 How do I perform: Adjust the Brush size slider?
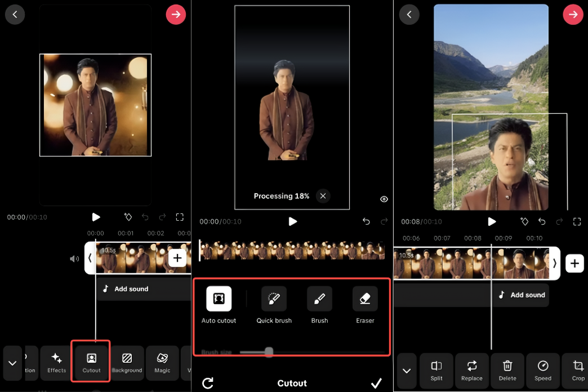pyautogui.click(x=269, y=352)
